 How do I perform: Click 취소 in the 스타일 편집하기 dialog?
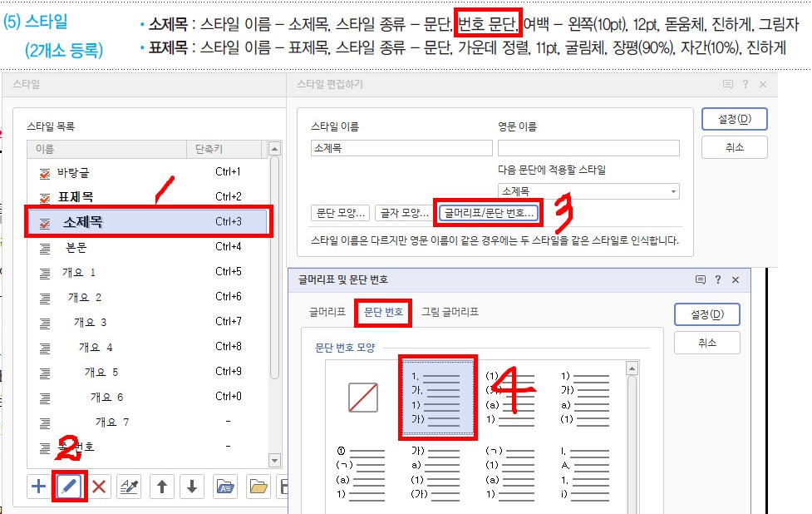735,147
